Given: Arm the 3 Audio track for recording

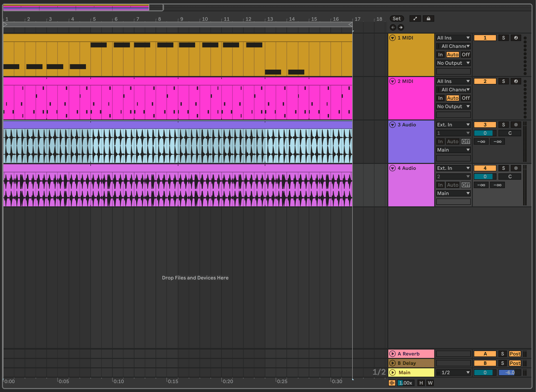Looking at the screenshot, I should coord(516,125).
